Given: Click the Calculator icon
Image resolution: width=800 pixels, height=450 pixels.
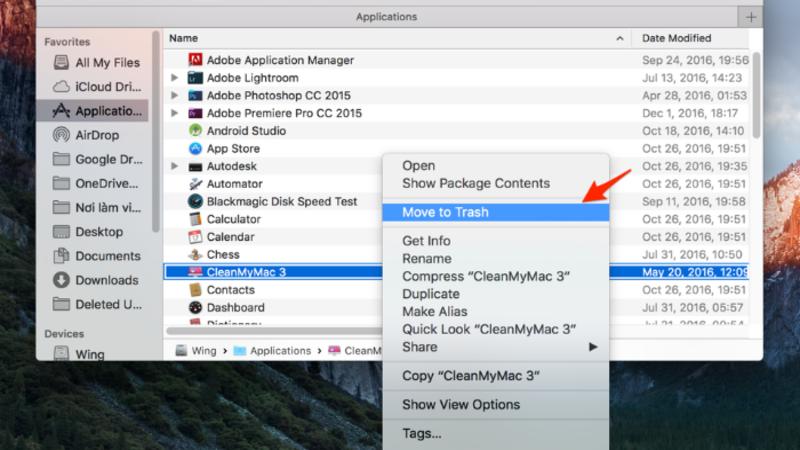Looking at the screenshot, I should (195, 219).
